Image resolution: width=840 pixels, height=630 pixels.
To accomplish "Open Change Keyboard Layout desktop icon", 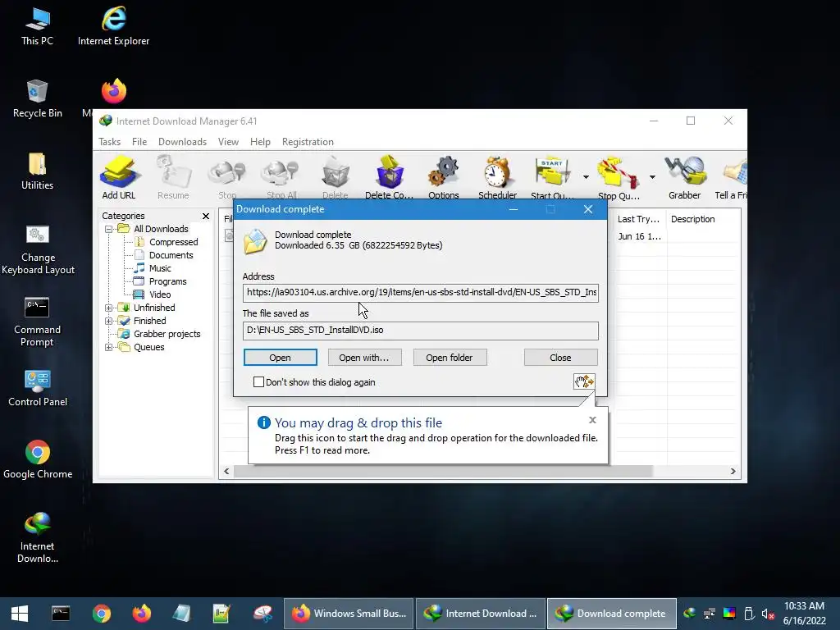I will [38, 249].
